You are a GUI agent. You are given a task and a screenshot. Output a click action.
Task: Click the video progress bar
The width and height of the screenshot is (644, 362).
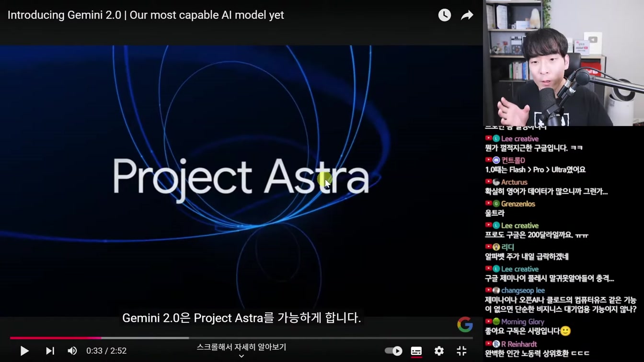point(241,338)
